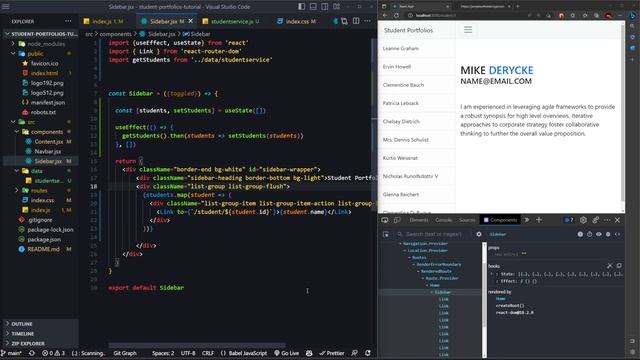
Task: Toggle the sidebar hamburger in Student Portfolios navbar
Action: pyautogui.click(x=468, y=30)
